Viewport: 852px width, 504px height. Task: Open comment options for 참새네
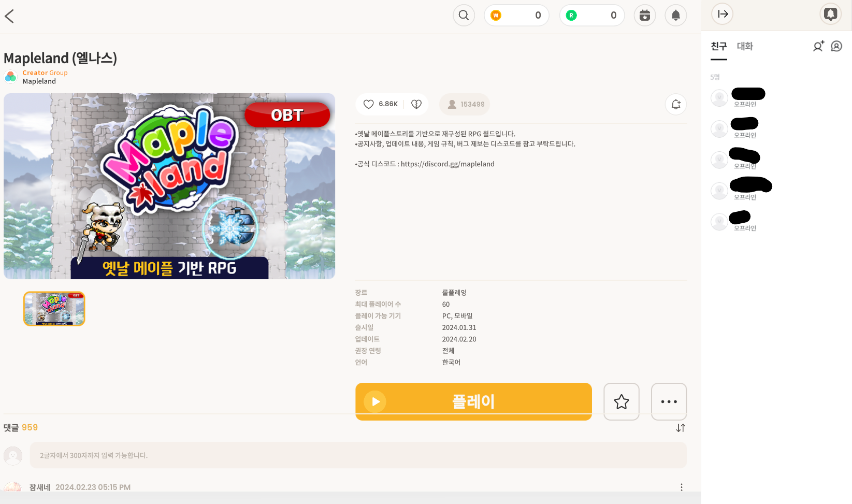pos(682,487)
